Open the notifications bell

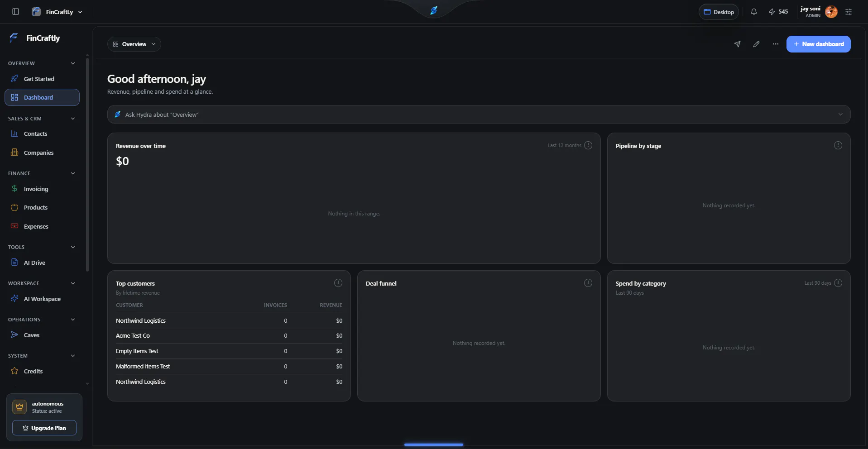pos(753,12)
